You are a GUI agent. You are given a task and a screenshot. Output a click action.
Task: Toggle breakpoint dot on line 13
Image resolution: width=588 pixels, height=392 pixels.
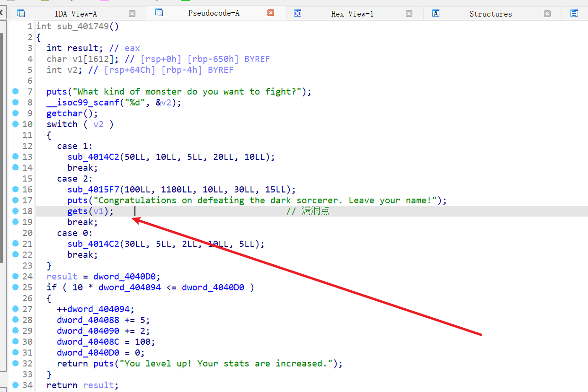16,157
